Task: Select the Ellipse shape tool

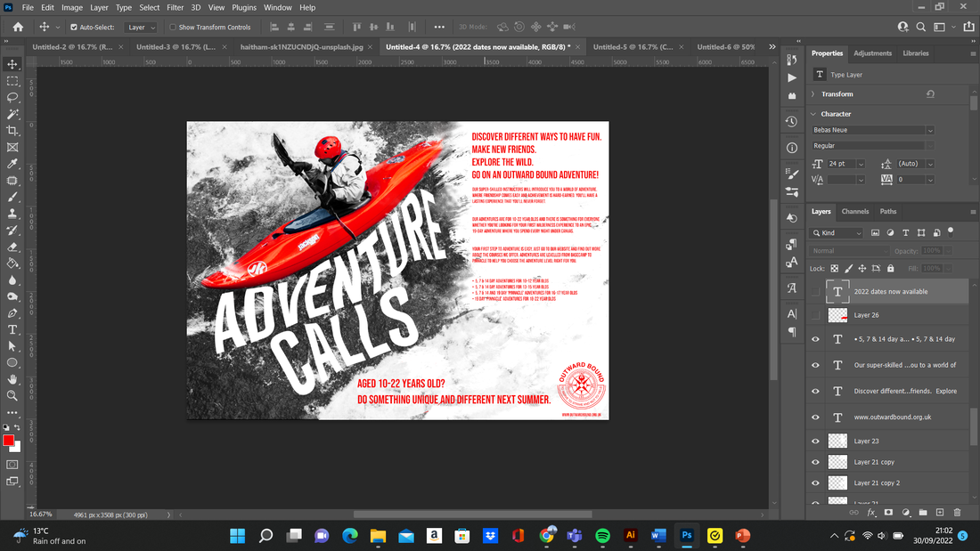Action: (12, 363)
